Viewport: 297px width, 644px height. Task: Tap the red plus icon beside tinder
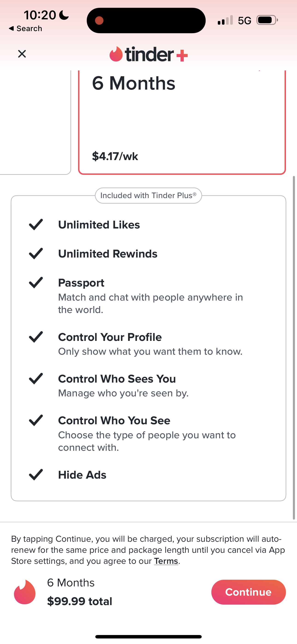pos(182,55)
